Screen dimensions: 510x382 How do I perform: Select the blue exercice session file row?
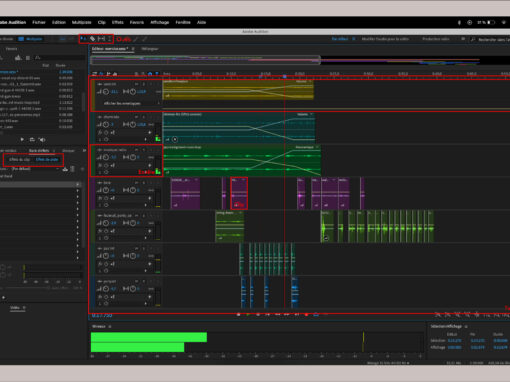[37, 72]
